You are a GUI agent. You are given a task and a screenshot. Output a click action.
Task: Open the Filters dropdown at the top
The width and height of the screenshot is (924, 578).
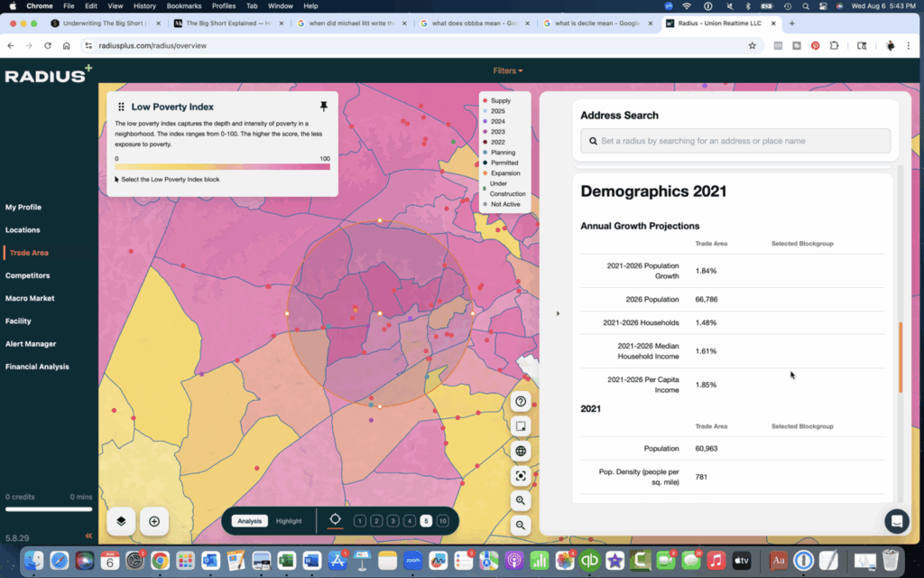(506, 70)
